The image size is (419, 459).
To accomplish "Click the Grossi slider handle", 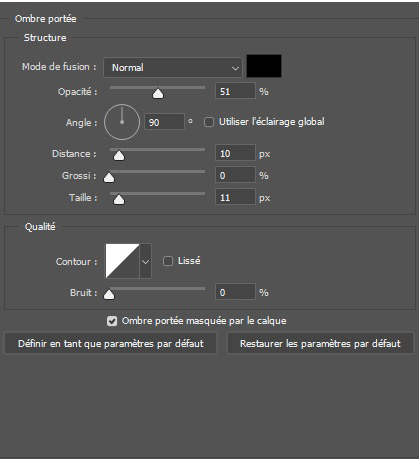I will point(109,178).
